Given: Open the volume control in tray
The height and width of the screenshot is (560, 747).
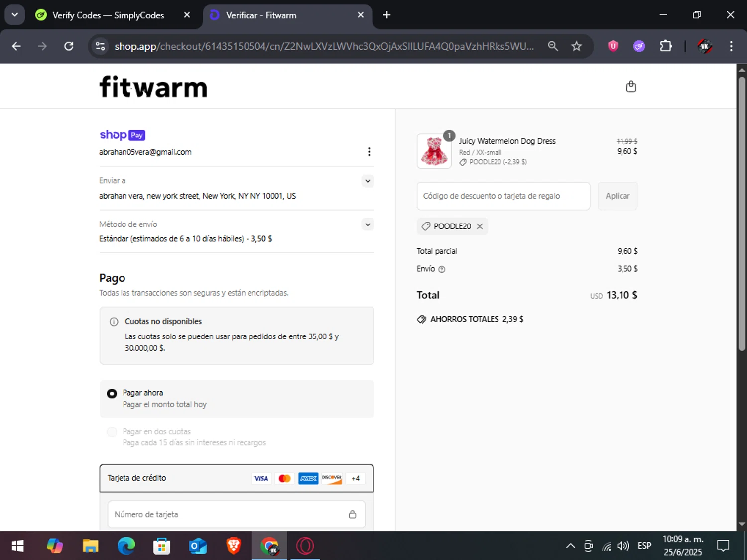Looking at the screenshot, I should click(x=623, y=546).
